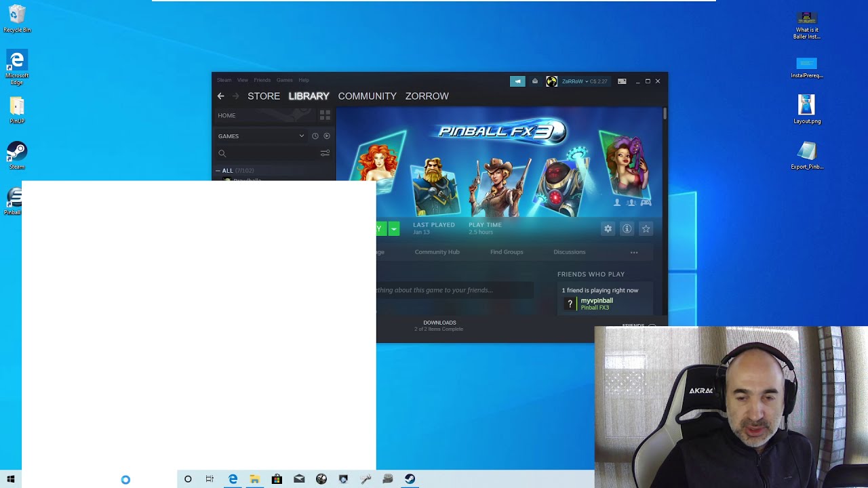Filter by ready-to-play games icon
Screen dimensions: 868x488
(326, 136)
